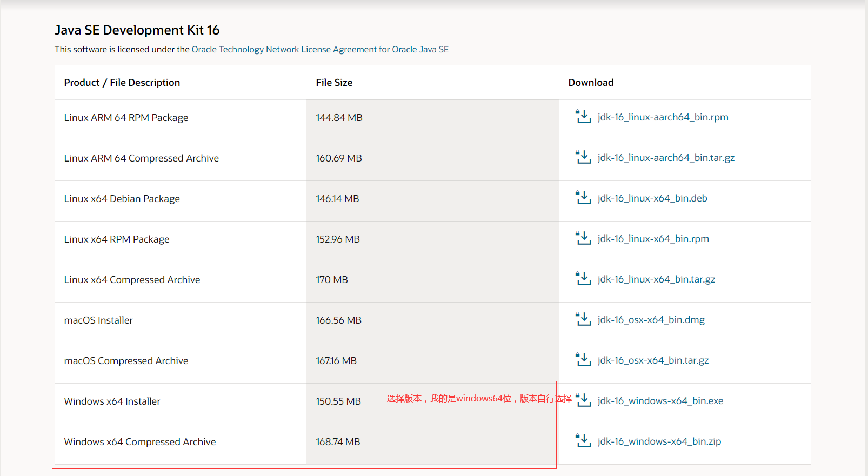This screenshot has width=868, height=476.
Task: Click download icon beside jdk-16_linux-aarch64_bin.rpm
Action: pos(583,116)
